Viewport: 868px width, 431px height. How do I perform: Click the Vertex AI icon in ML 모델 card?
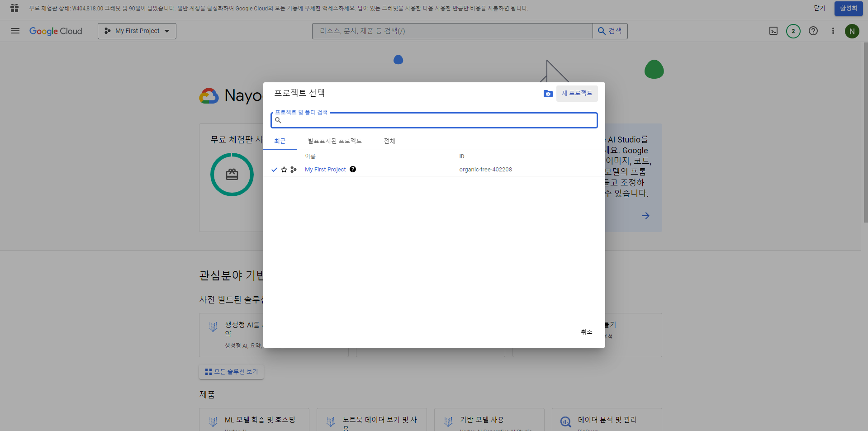[x=213, y=422]
